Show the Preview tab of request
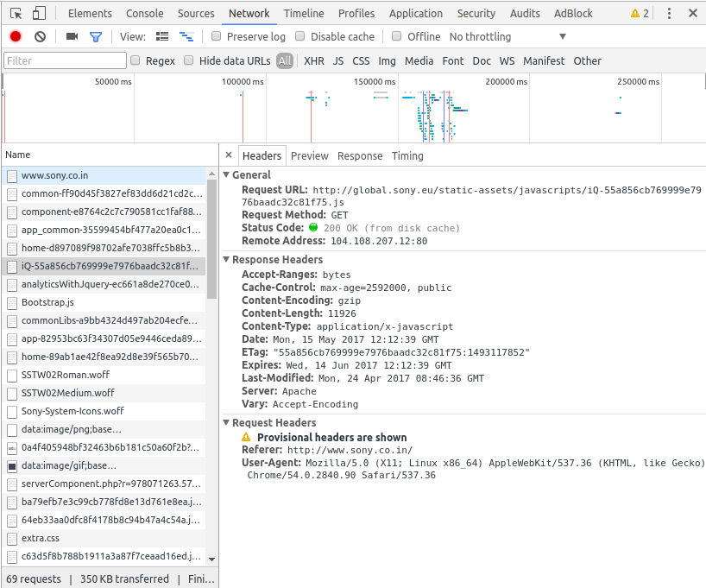This screenshot has height=588, width=706. click(x=310, y=156)
